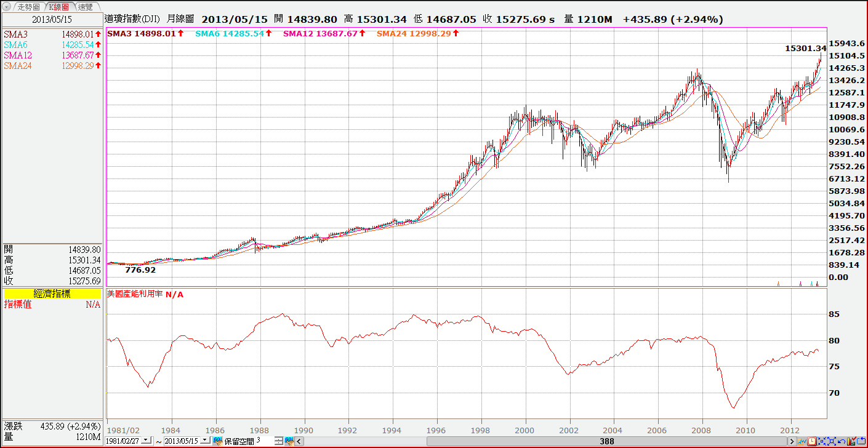Image resolution: width=868 pixels, height=448 pixels.
Task: Click the yellow 經濟指標 header
Action: (x=52, y=294)
